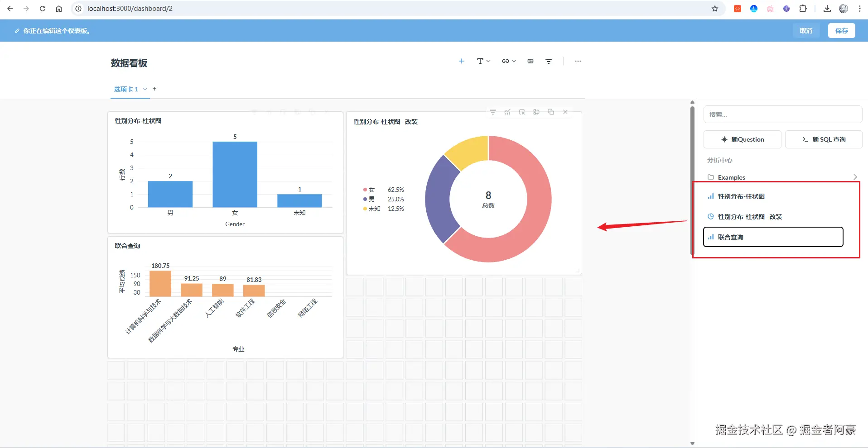Screen dimensions: 868x448
Task: Click the 91.25 orange bar
Action: point(192,290)
